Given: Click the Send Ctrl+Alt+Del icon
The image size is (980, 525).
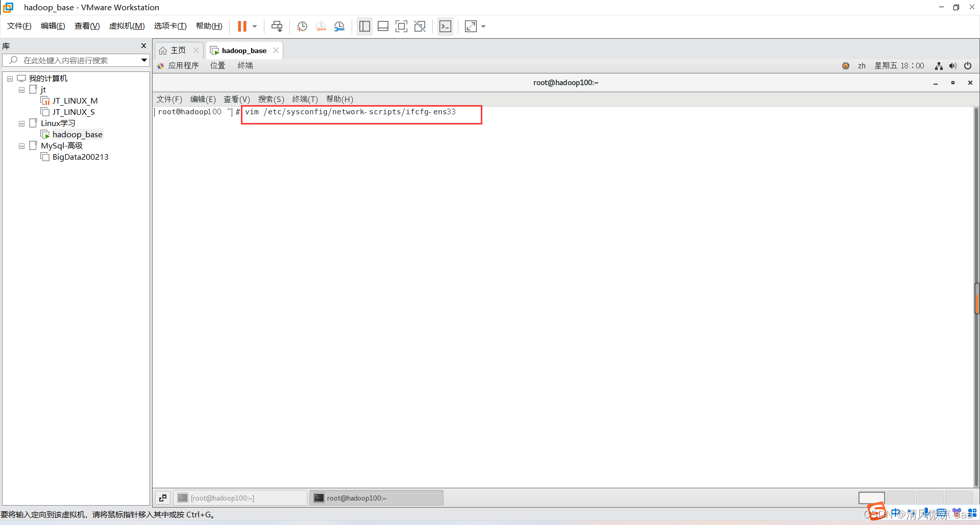Looking at the screenshot, I should click(277, 26).
